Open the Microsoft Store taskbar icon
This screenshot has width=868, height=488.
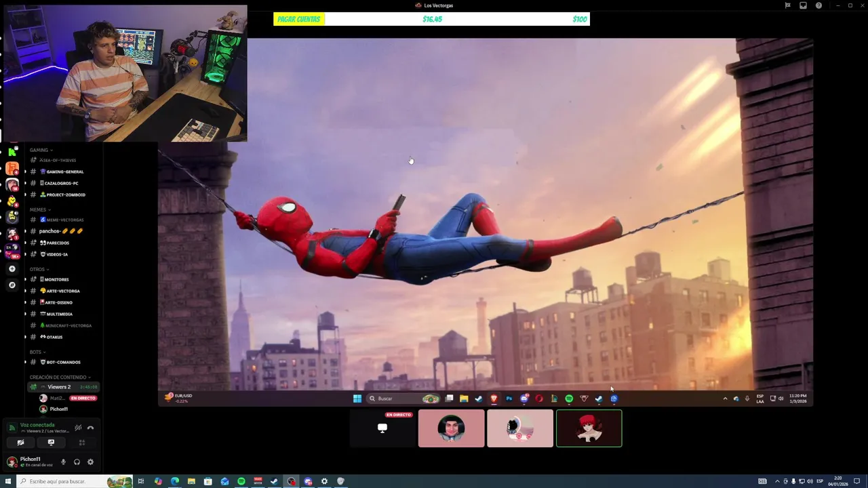pos(208,481)
